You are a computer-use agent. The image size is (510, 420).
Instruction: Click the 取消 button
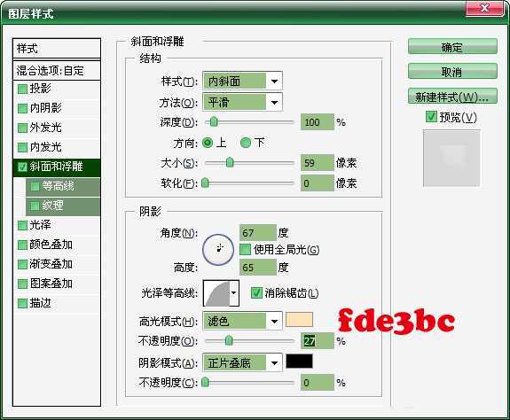point(452,72)
